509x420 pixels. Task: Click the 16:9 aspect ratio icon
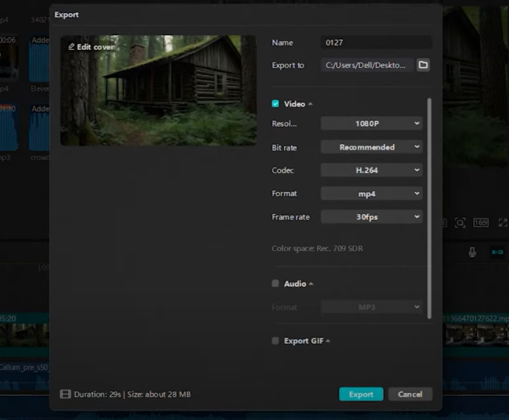(x=481, y=222)
